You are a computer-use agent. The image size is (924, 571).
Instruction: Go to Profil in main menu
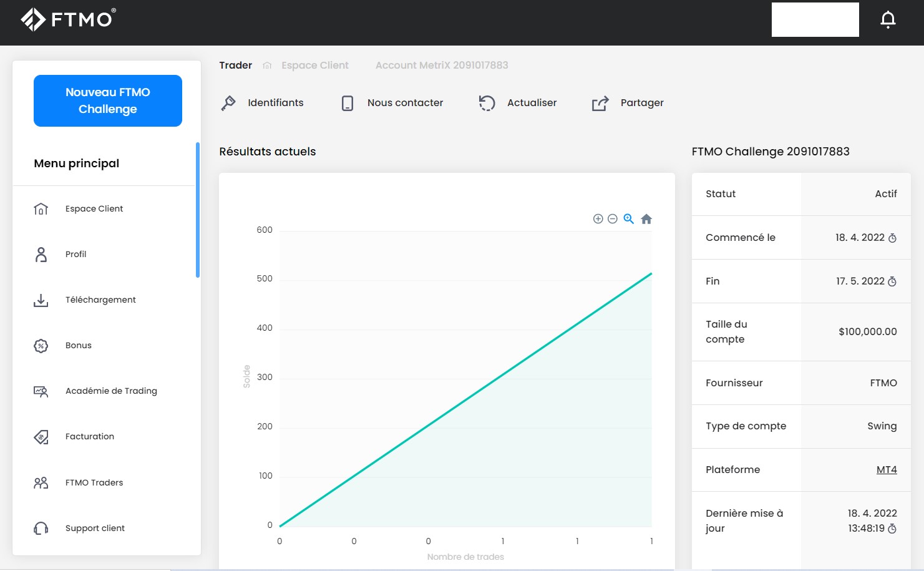(x=75, y=255)
